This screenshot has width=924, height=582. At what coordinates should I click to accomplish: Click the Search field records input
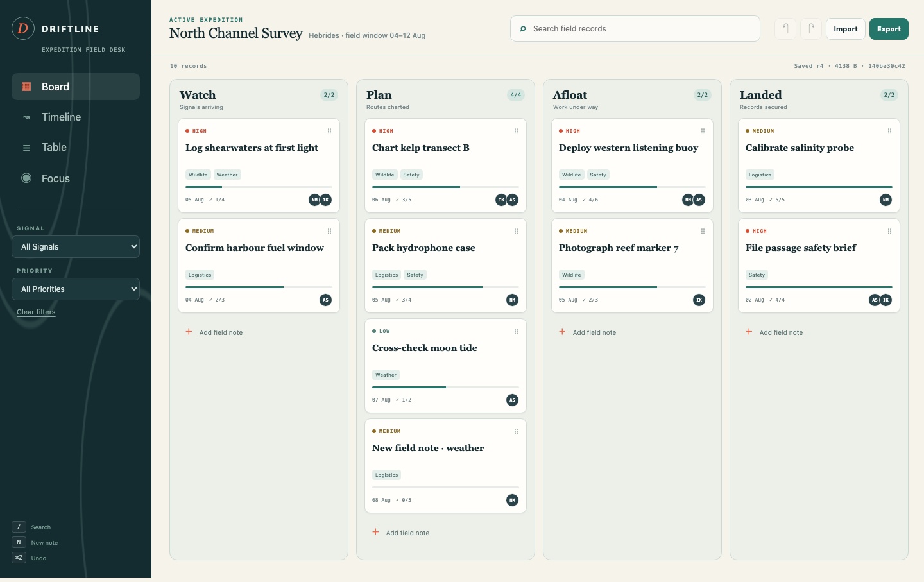click(635, 29)
